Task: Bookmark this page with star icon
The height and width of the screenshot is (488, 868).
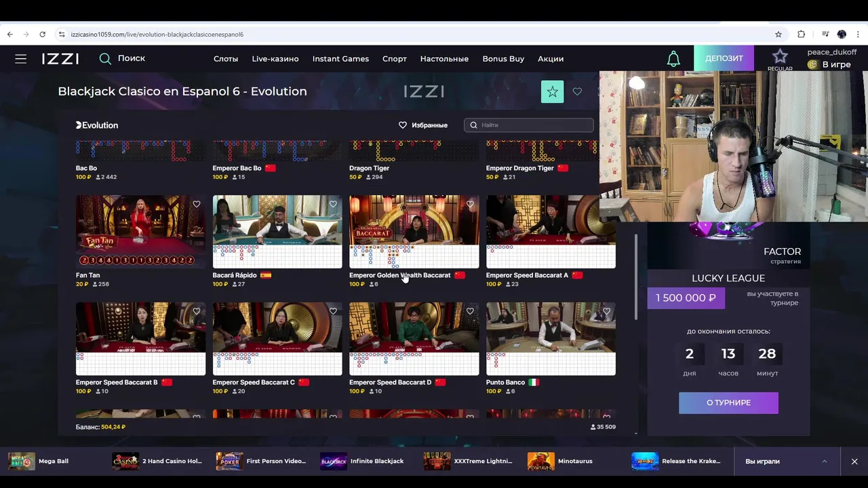Action: click(x=778, y=35)
